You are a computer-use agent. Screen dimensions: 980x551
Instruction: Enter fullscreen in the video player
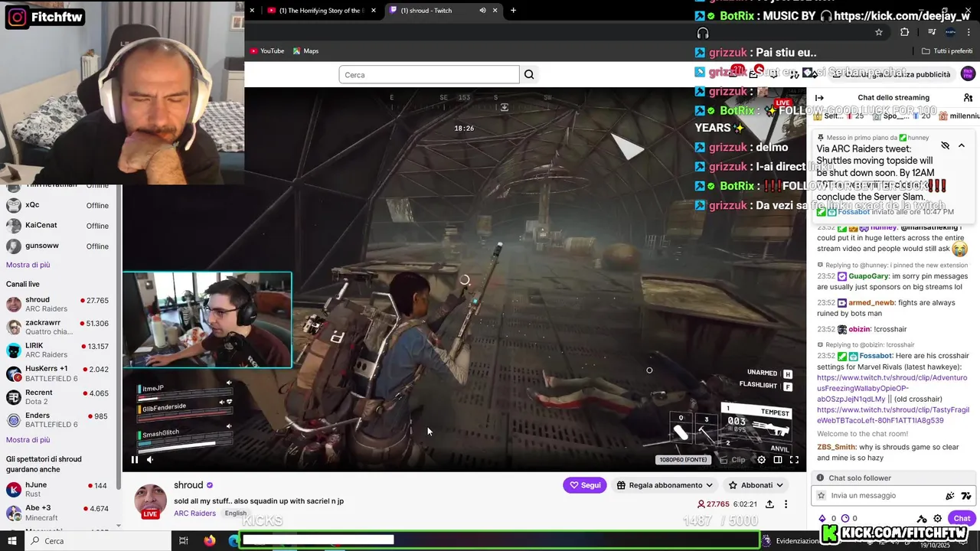(x=794, y=460)
